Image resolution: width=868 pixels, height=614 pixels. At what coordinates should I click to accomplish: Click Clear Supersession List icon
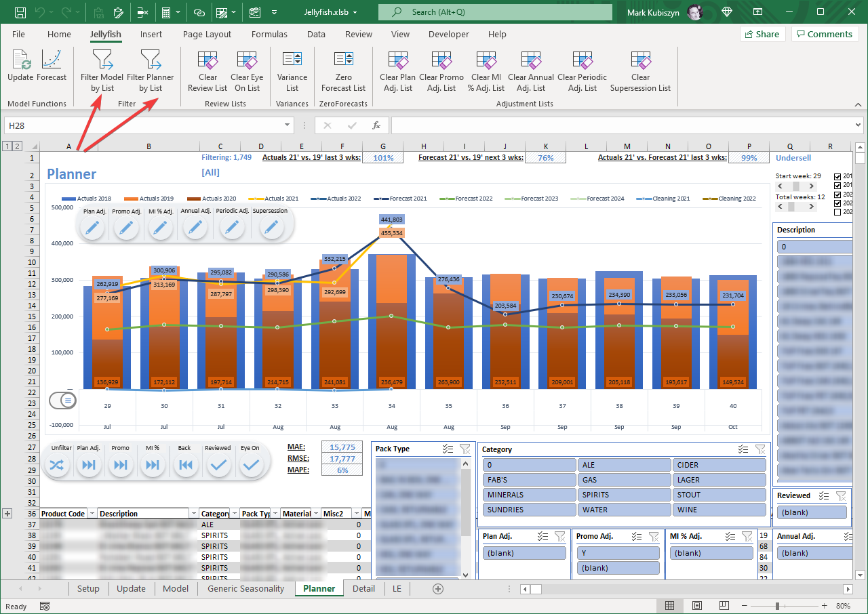click(640, 70)
